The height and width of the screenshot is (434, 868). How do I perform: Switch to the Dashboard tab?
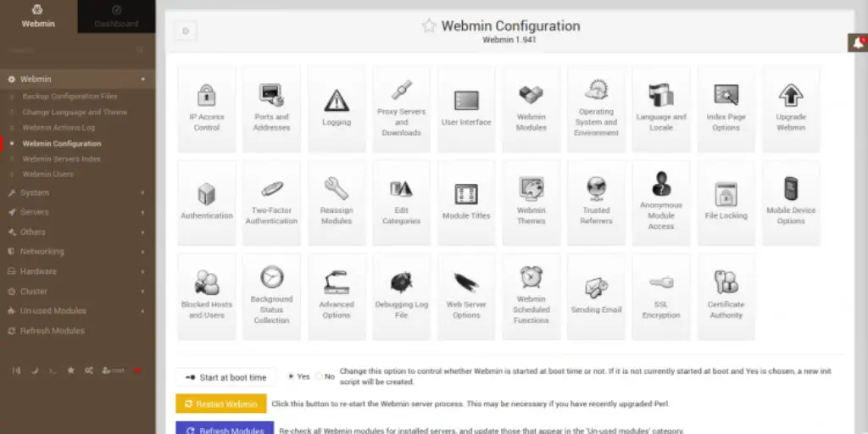click(116, 16)
